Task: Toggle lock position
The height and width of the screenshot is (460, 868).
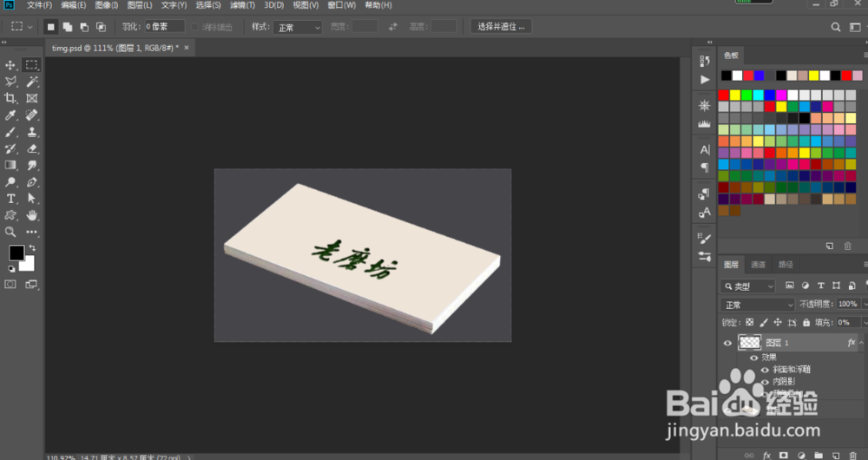Action: click(x=778, y=322)
